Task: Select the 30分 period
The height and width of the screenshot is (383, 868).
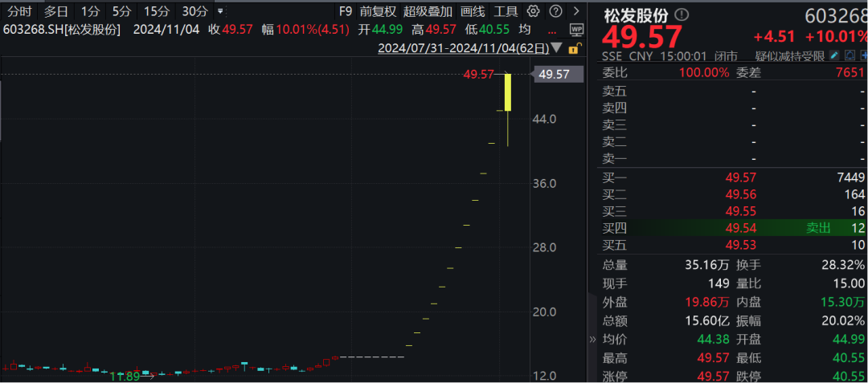Action: pos(195,11)
